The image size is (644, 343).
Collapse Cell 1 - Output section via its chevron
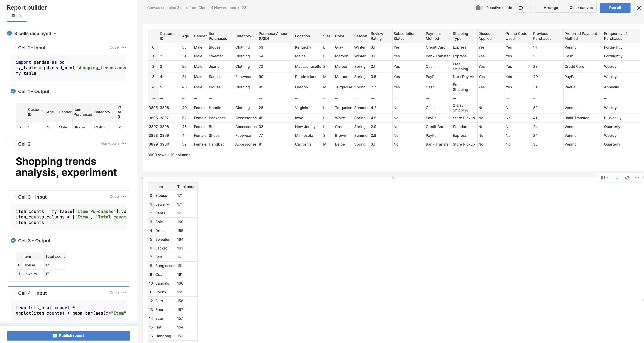13,91
